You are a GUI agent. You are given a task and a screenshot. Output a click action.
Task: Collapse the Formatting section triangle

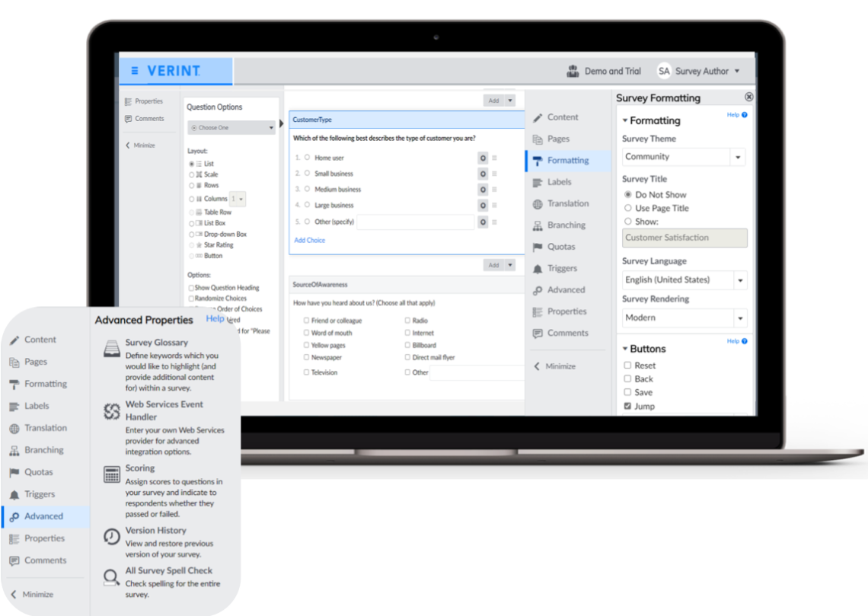click(x=625, y=120)
